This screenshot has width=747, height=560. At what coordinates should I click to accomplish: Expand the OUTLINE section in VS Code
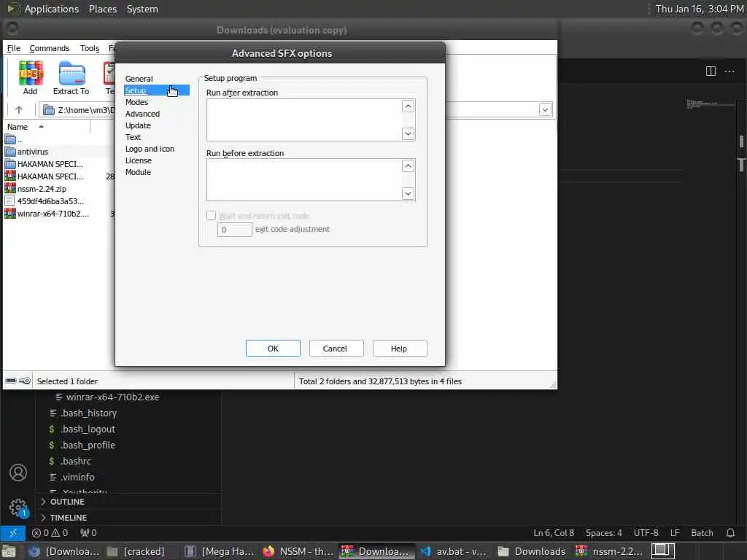pos(67,502)
